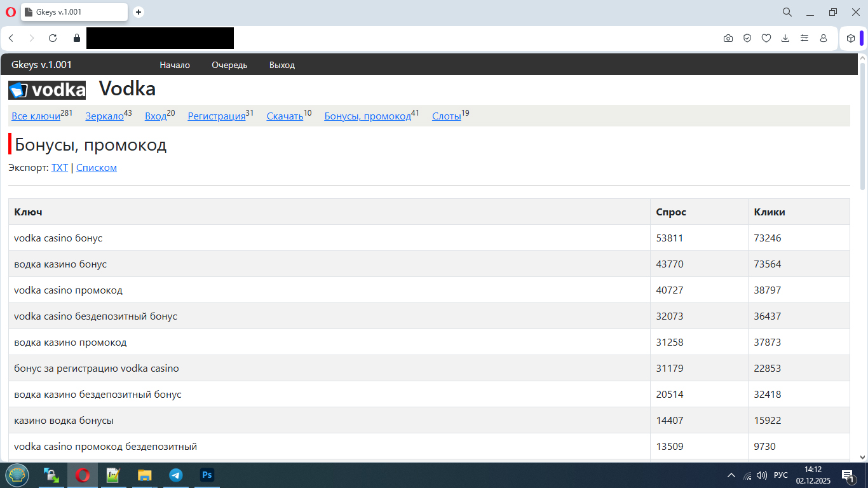The height and width of the screenshot is (488, 868).
Task: Expand hidden system tray icons chevron
Action: [x=731, y=475]
